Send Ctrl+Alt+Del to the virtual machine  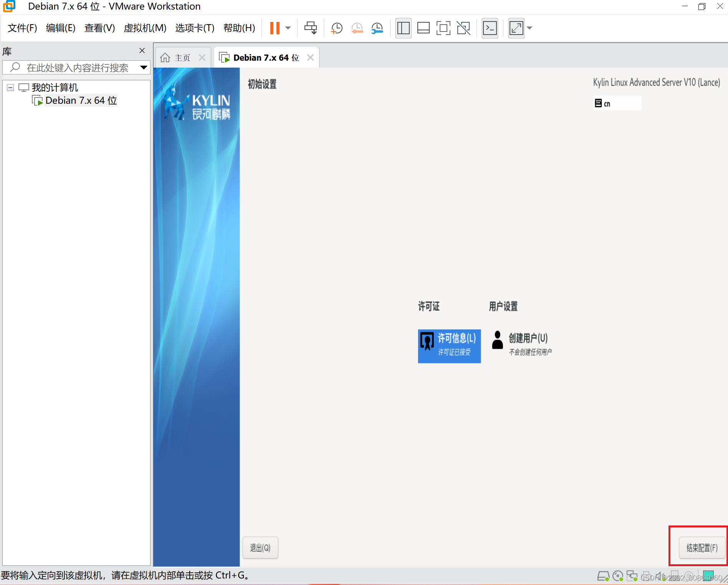(x=311, y=28)
